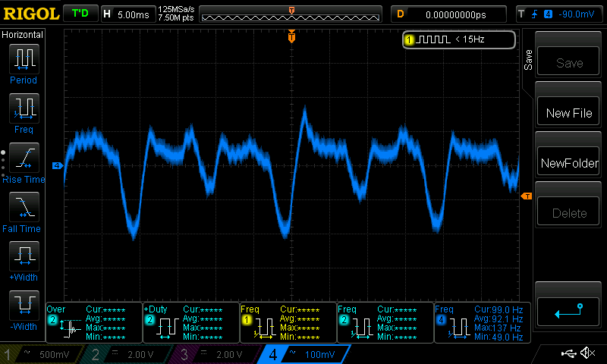The height and width of the screenshot is (364, 607).
Task: Select the Period measurement icon
Action: (x=24, y=59)
